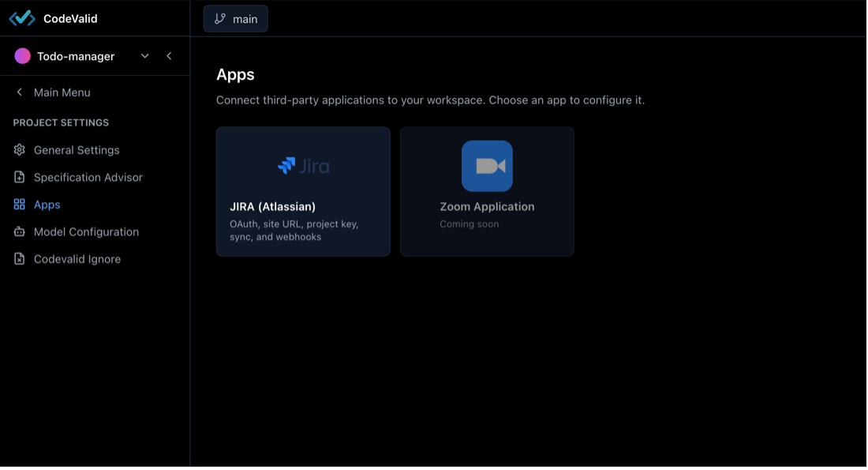Select the Zoom Application card

pos(487,192)
